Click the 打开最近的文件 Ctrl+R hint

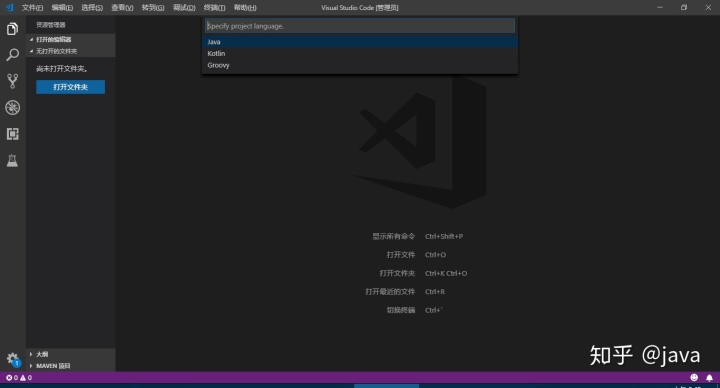[405, 292]
